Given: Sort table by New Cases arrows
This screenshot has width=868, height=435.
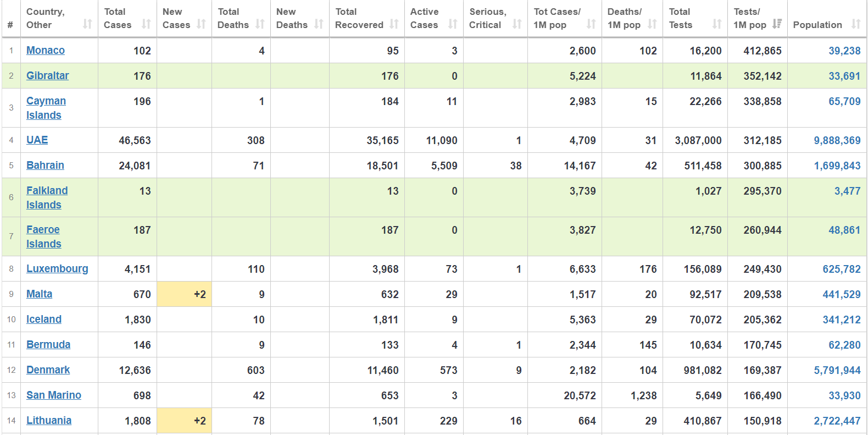Looking at the screenshot, I should pyautogui.click(x=202, y=24).
